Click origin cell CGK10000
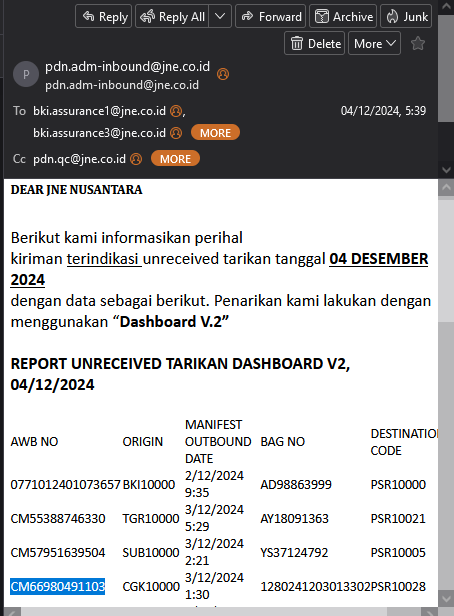 point(151,587)
